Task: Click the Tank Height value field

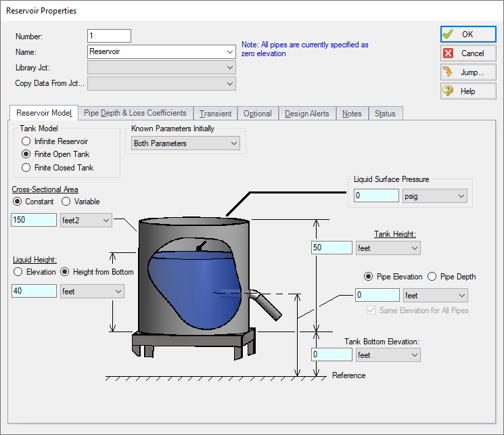Action: click(x=331, y=248)
